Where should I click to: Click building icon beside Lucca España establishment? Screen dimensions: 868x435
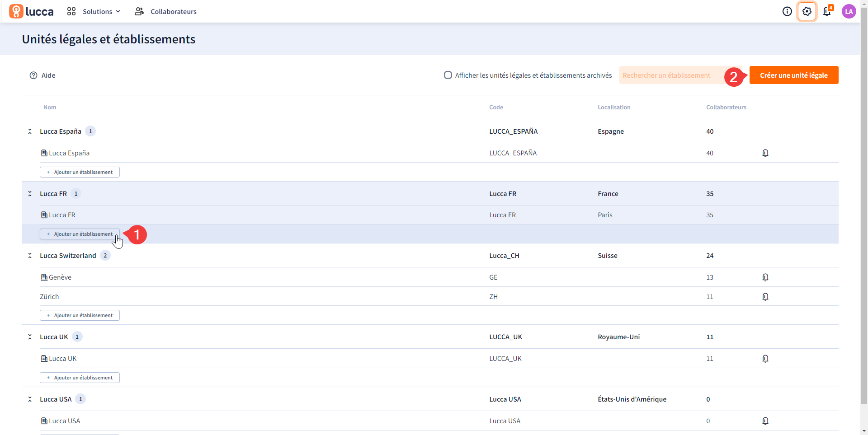(x=44, y=153)
